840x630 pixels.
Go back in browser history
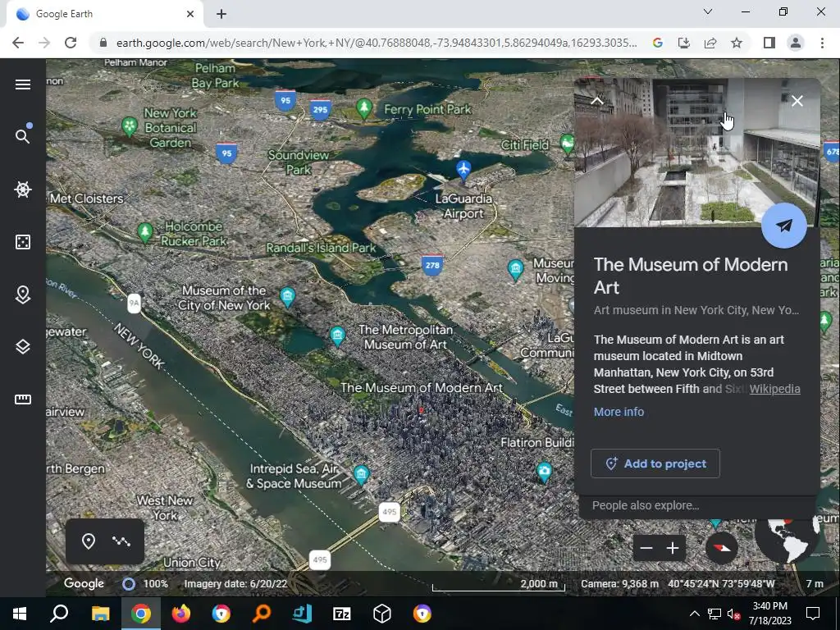pyautogui.click(x=18, y=43)
